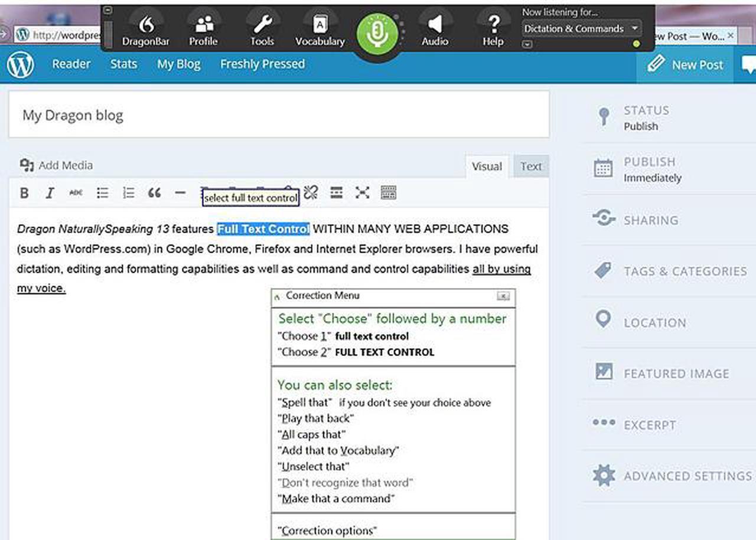The image size is (756, 540).
Task: Click the highlighted "Full Text Control" text
Action: [263, 228]
